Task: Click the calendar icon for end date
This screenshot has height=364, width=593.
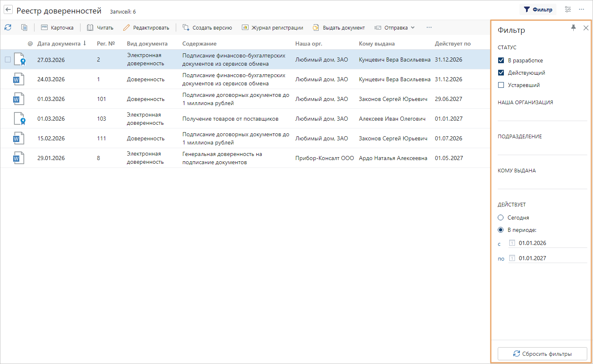Action: click(x=512, y=258)
